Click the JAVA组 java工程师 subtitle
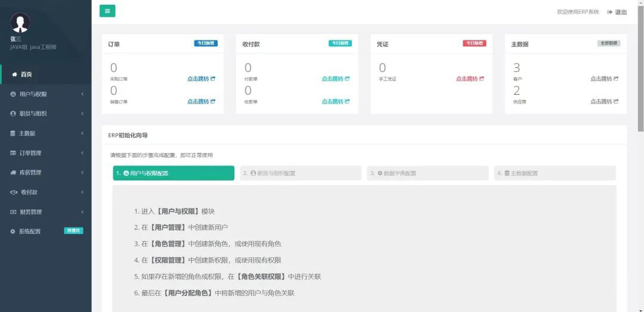The width and height of the screenshot is (644, 312). coord(33,47)
